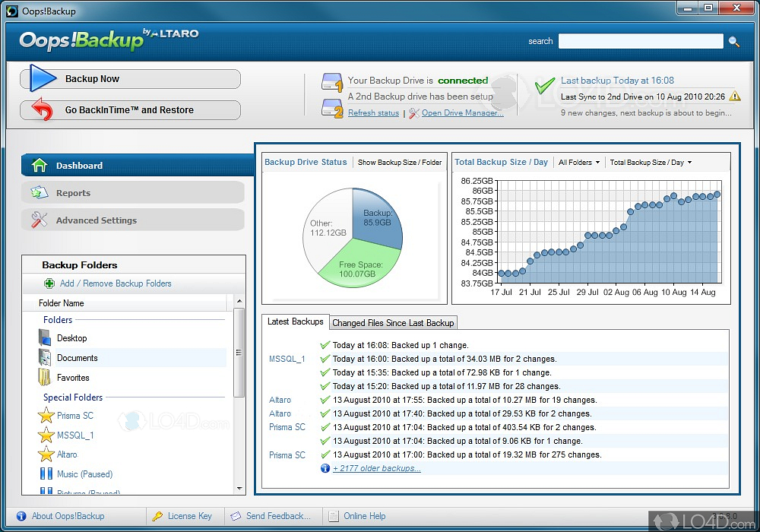Show the 2177 older backups link
760x532 pixels.
[x=377, y=468]
